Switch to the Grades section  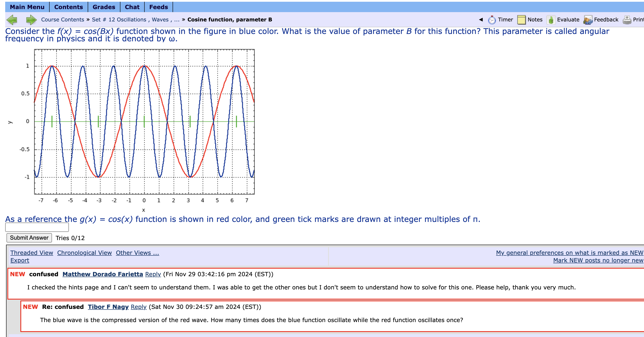tap(104, 7)
